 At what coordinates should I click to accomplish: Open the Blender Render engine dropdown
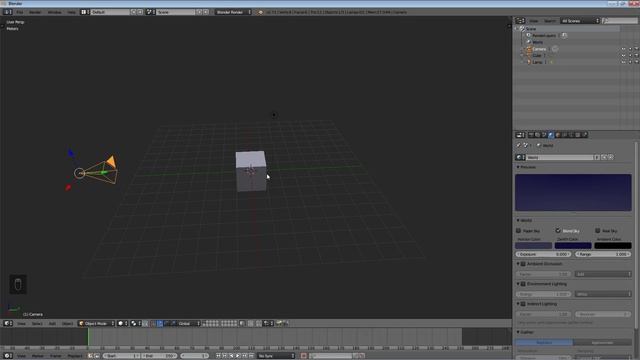233,12
